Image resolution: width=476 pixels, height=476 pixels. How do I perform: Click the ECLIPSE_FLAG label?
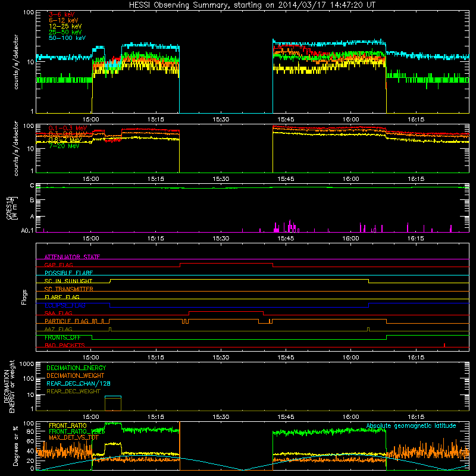[x=65, y=305]
